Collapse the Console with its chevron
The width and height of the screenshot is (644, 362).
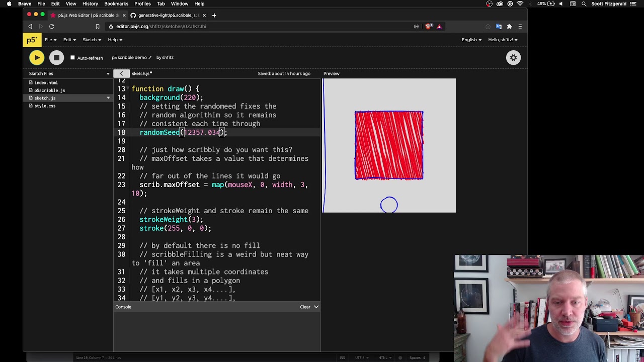click(316, 307)
